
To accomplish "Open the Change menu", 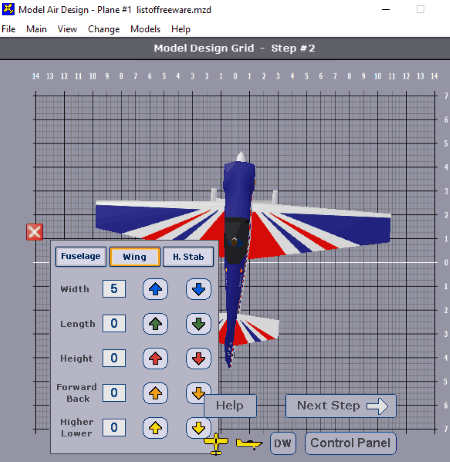I will [x=104, y=29].
